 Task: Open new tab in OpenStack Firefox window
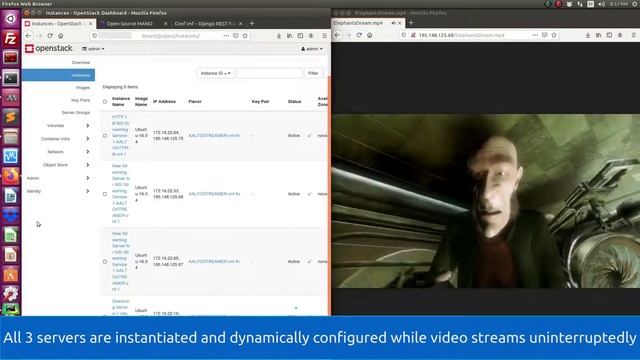pos(252,23)
